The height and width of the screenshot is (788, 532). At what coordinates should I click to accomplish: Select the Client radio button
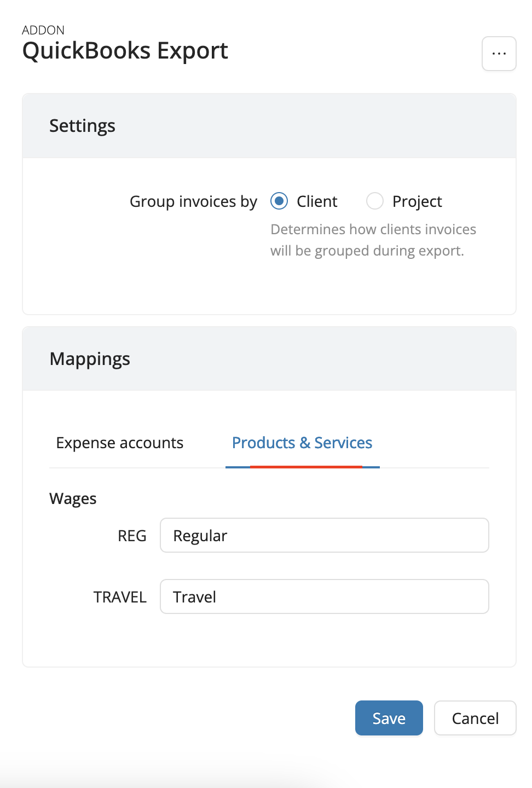(x=279, y=201)
